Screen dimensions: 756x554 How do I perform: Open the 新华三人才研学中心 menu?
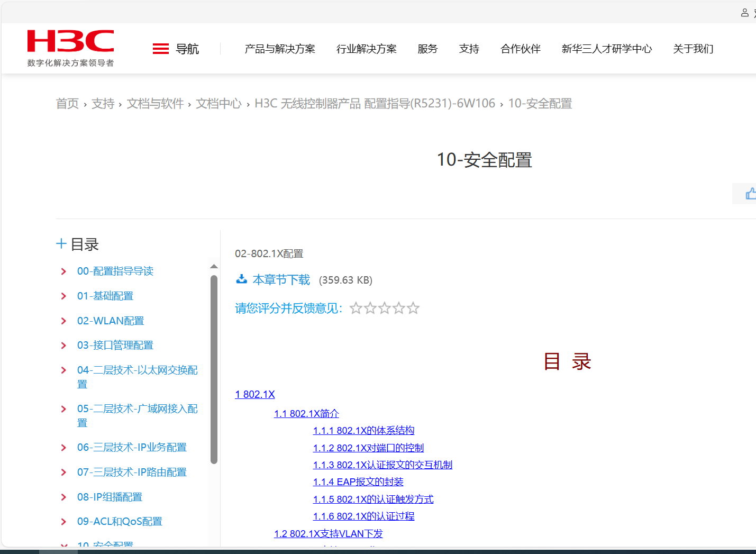tap(607, 49)
